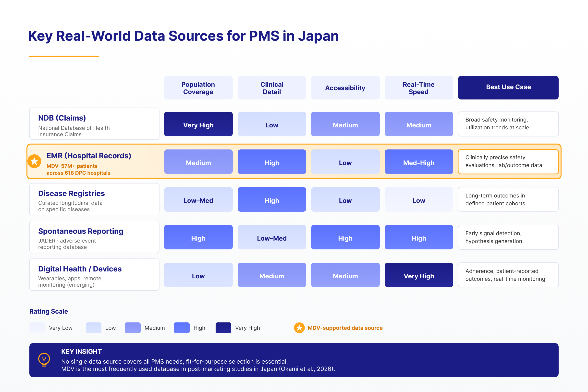Click the 'KEY INSIGHT' heading
The height and width of the screenshot is (392, 588).
[x=82, y=352]
